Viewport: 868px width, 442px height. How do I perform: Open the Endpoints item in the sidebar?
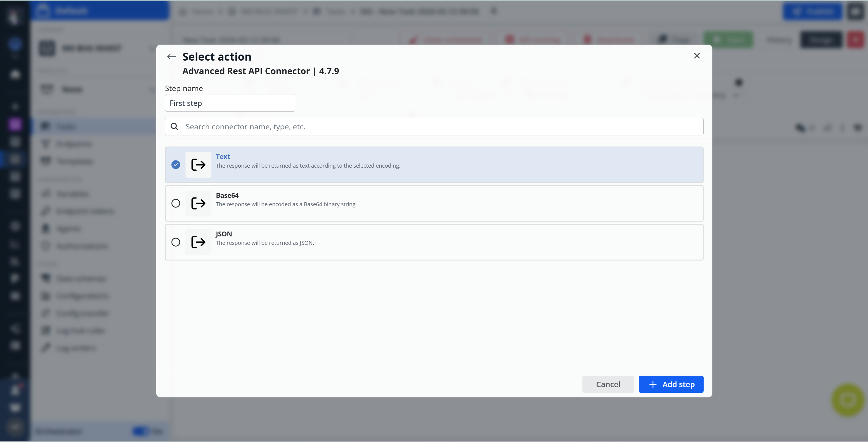pos(74,144)
